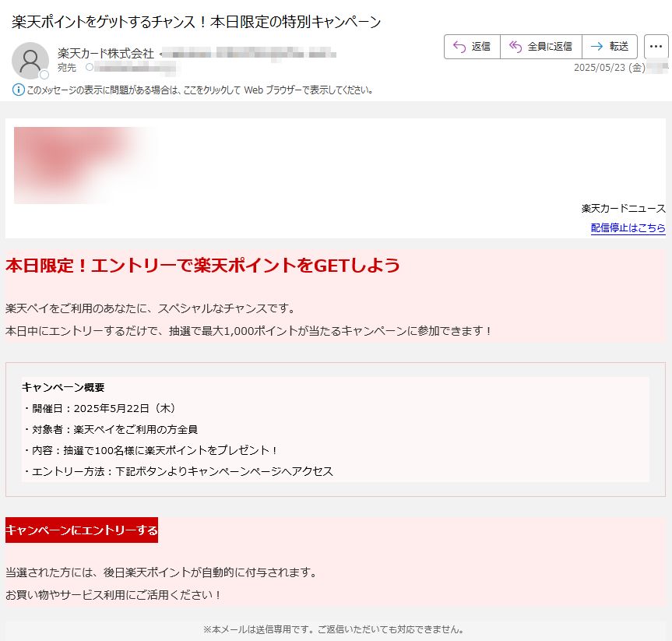Click the double-arrow icon in 全員に返信
Image resolution: width=672 pixels, height=641 pixels.
tap(515, 46)
